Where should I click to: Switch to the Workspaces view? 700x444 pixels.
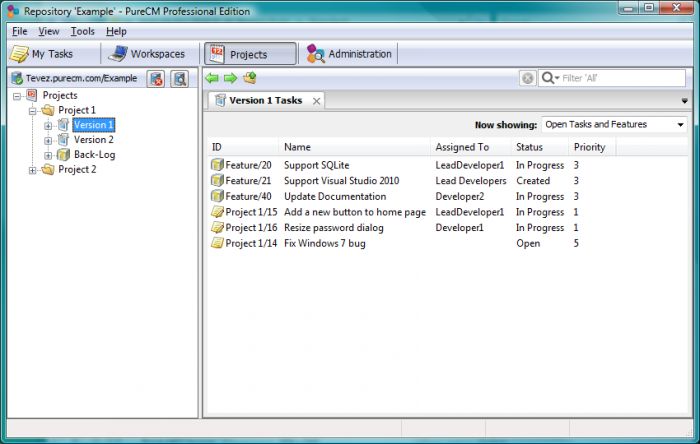click(x=147, y=54)
